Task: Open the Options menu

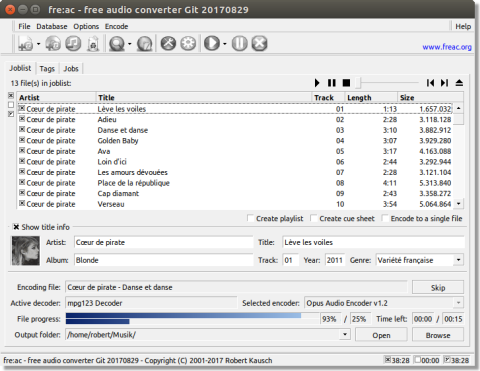Action: (x=86, y=26)
